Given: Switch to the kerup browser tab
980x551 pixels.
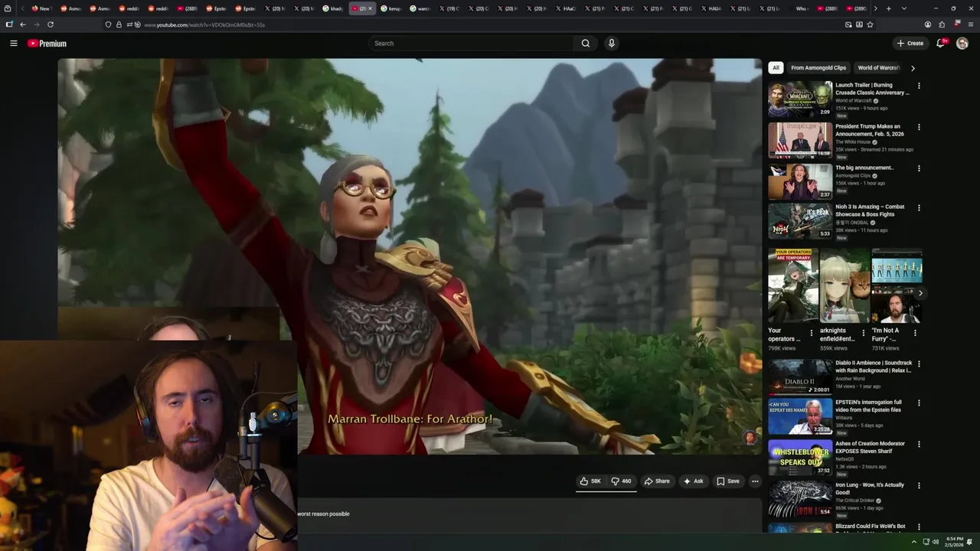Looking at the screenshot, I should [392, 8].
